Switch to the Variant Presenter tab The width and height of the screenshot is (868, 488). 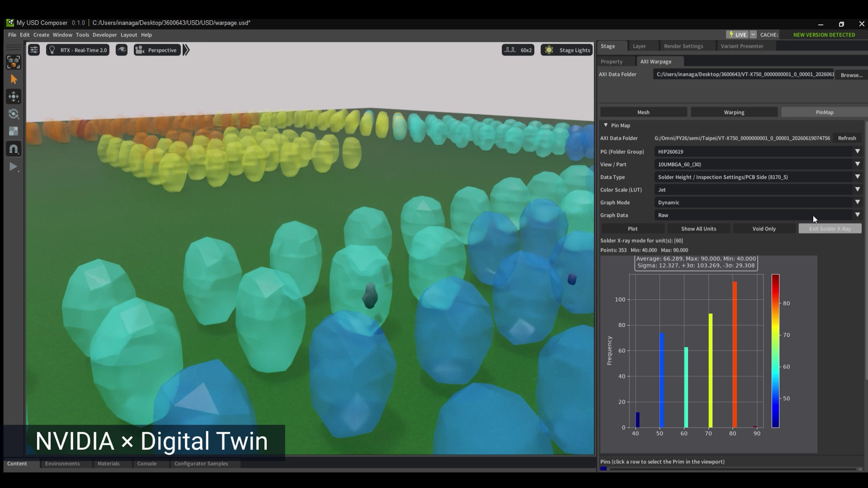point(742,46)
